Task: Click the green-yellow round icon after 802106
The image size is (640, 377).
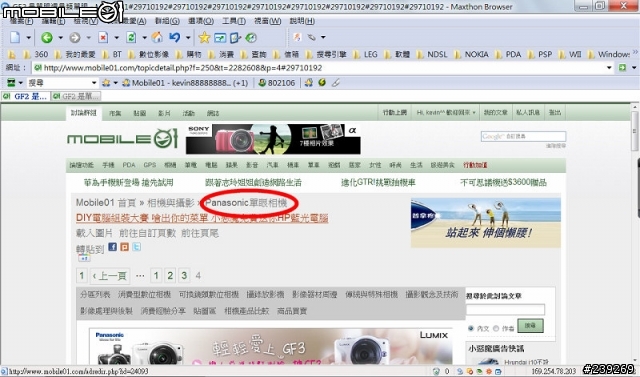Action: click(322, 82)
